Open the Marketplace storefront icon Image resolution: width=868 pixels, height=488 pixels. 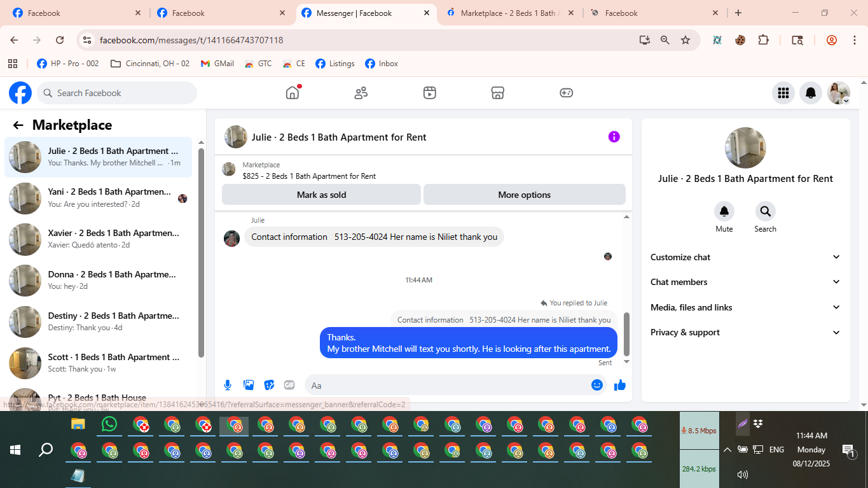(498, 93)
